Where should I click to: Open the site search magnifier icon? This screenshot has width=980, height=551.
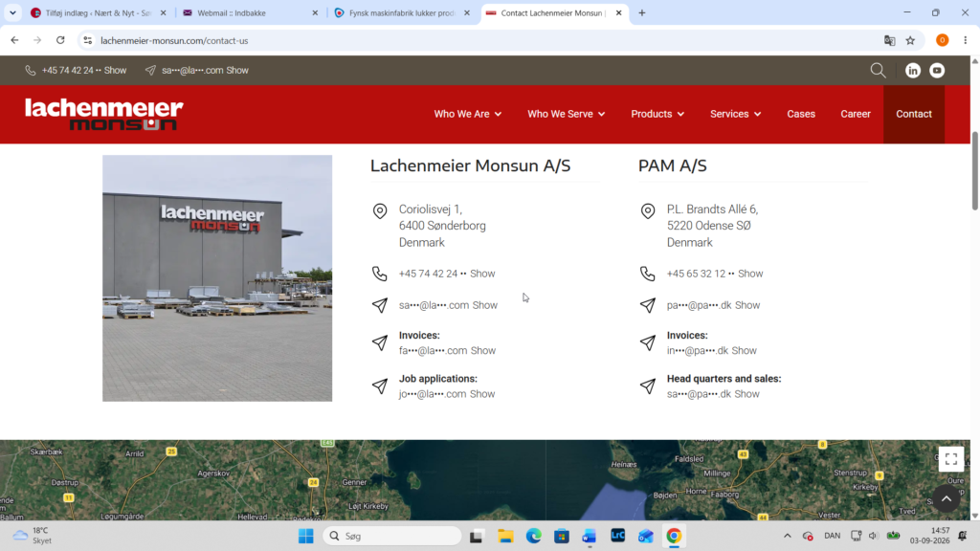point(879,71)
